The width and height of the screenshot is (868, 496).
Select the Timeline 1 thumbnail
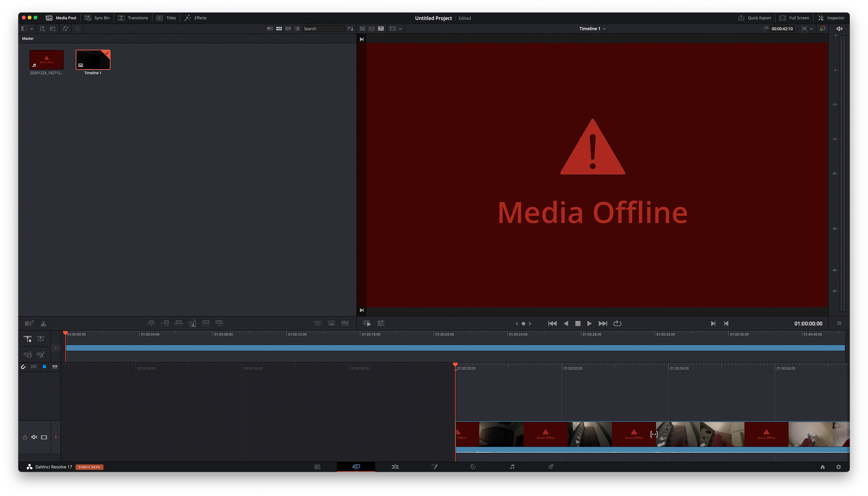93,60
